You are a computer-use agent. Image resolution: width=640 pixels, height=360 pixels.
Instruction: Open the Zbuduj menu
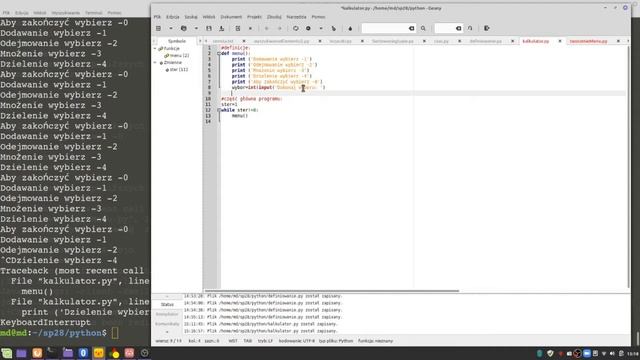pyautogui.click(x=274, y=17)
